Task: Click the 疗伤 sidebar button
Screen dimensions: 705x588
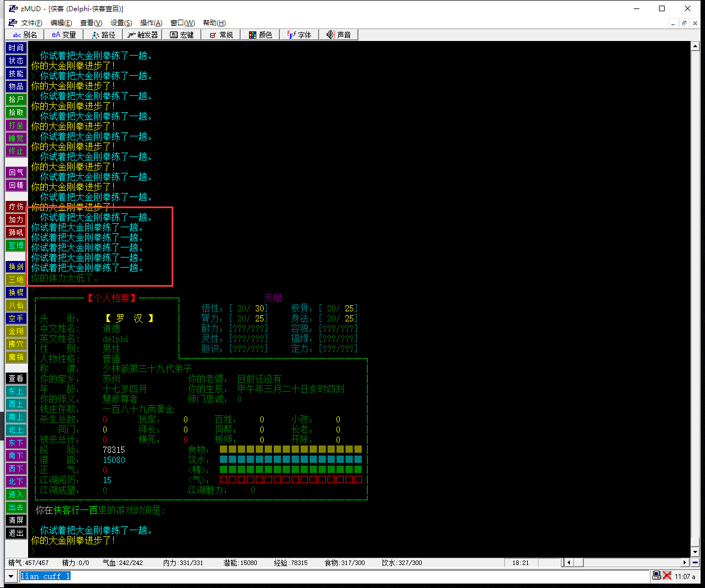Action: click(x=16, y=206)
